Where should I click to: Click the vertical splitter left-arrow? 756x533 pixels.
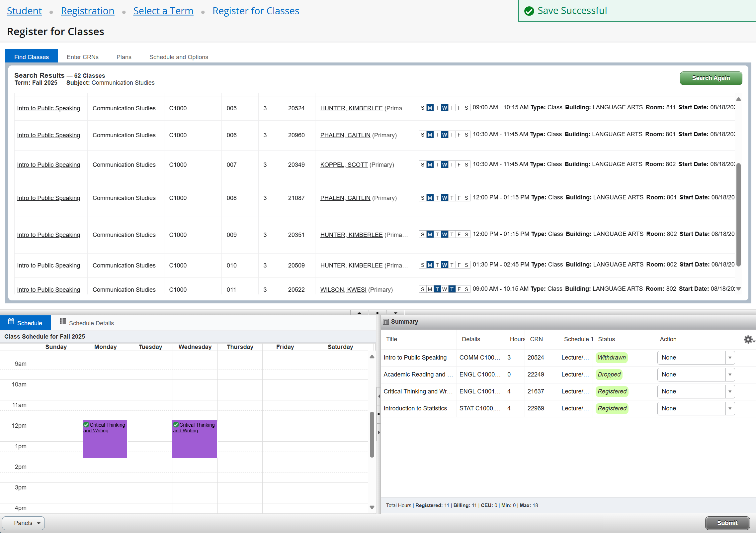pos(379,396)
